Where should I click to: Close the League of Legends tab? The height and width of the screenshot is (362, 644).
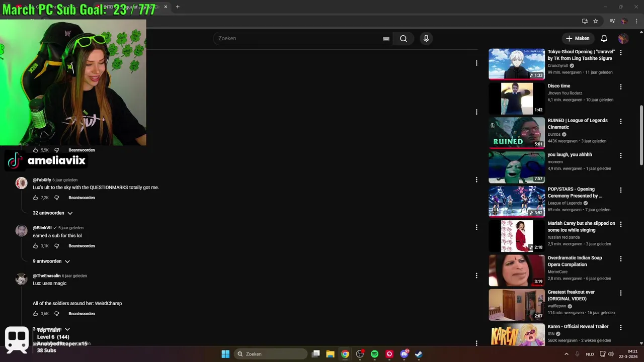click(x=166, y=7)
